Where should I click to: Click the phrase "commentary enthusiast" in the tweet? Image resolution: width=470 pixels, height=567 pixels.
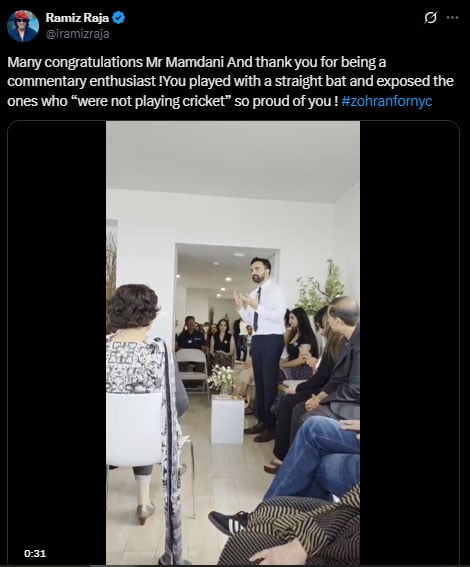[82, 81]
